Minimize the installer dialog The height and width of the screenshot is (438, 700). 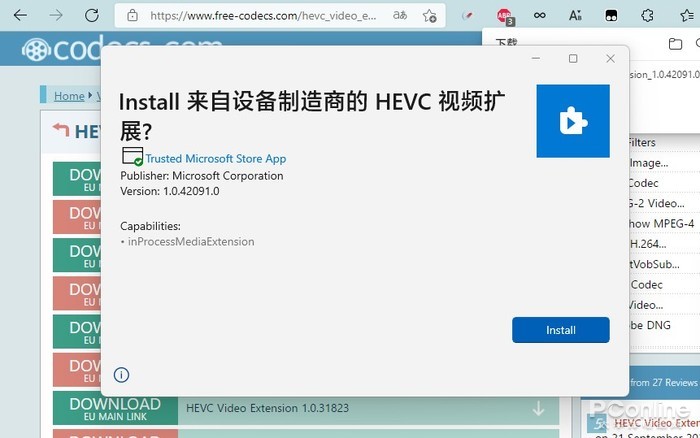coord(536,58)
